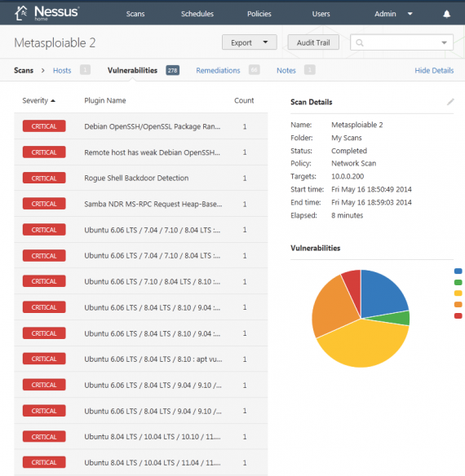465x476 pixels.
Task: Click the Remediations count badge
Action: 254,70
